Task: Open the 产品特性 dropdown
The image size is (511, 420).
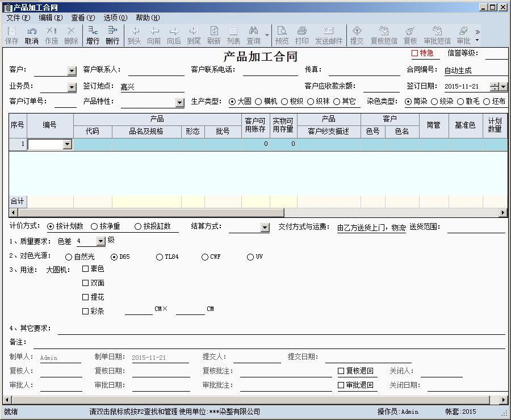Action: (x=179, y=103)
